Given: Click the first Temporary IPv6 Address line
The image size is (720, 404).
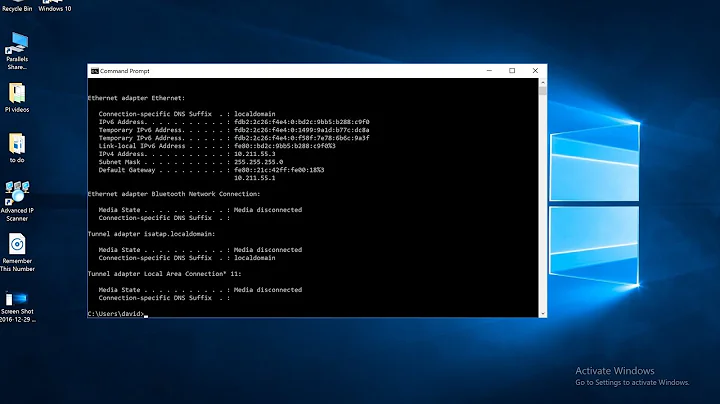Looking at the screenshot, I should [x=234, y=130].
